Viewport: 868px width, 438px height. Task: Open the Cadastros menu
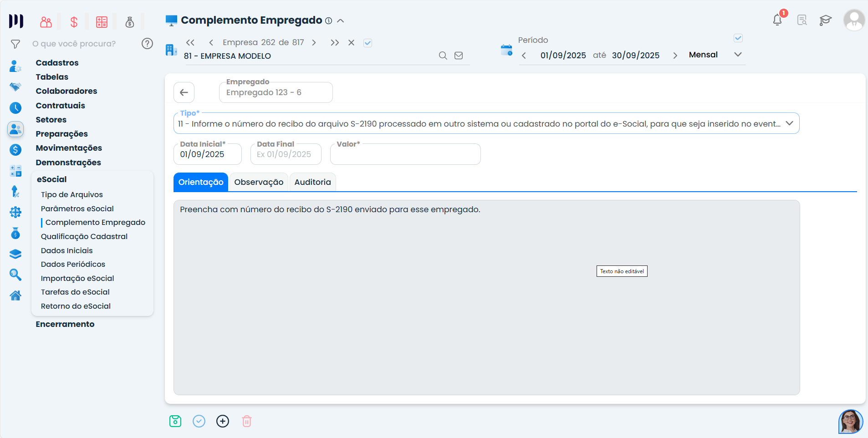pos(57,63)
